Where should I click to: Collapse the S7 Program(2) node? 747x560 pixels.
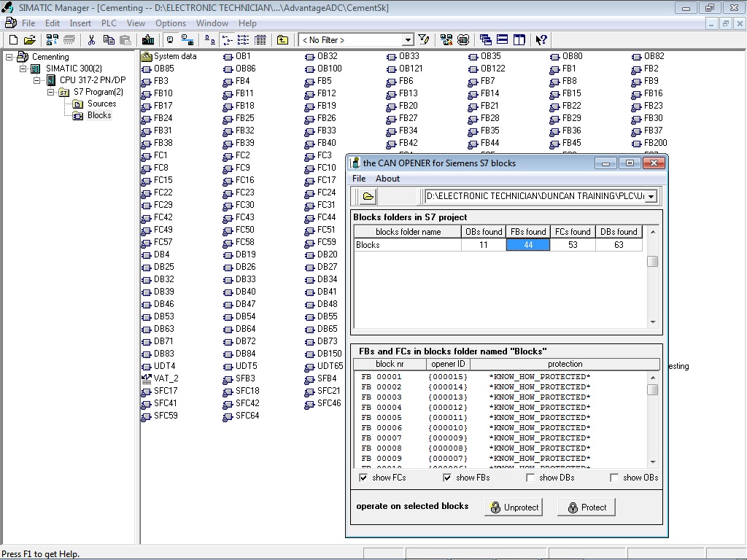pos(50,92)
